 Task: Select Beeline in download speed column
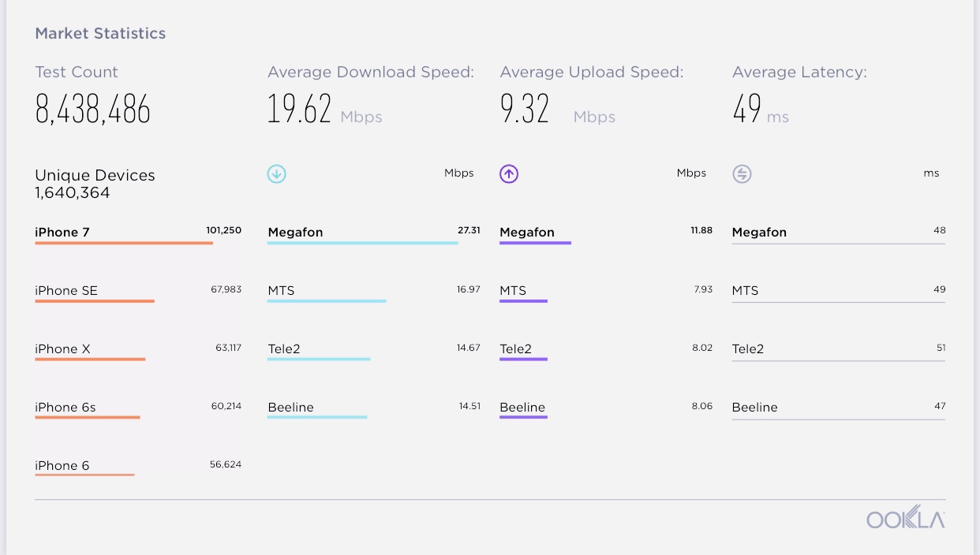(x=291, y=408)
